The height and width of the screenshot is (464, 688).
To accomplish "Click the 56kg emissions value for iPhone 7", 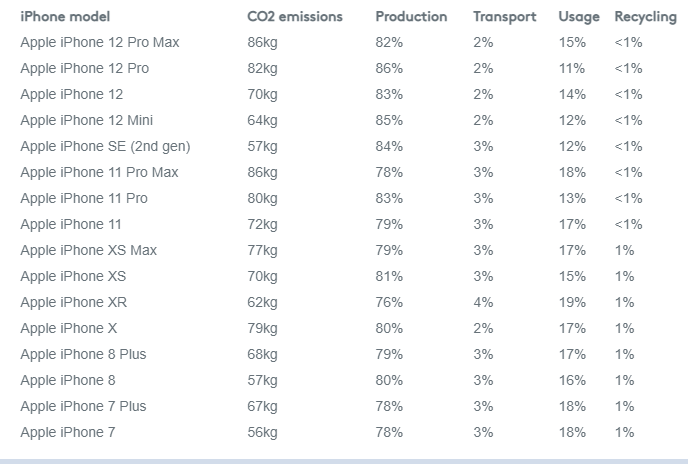I will [262, 432].
